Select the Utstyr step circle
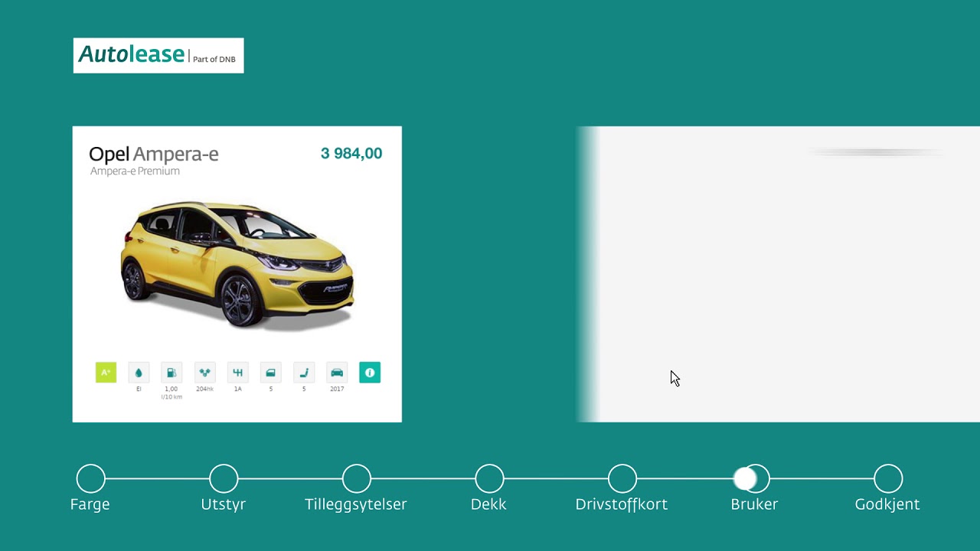This screenshot has height=551, width=980. 224,478
